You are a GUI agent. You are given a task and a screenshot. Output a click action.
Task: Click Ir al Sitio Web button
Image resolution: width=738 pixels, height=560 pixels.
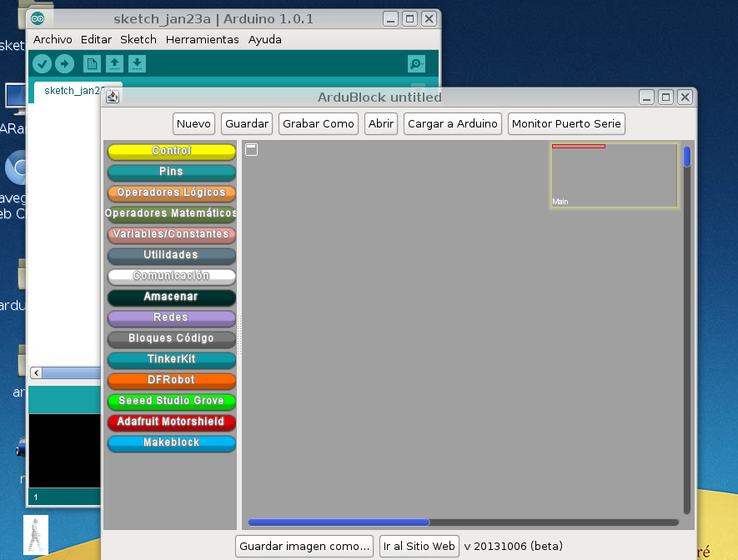pyautogui.click(x=419, y=546)
